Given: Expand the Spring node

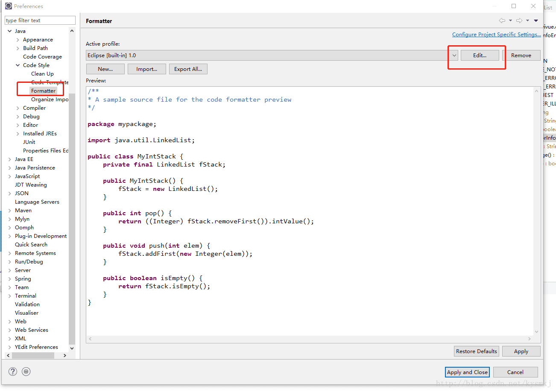Looking at the screenshot, I should [x=10, y=279].
